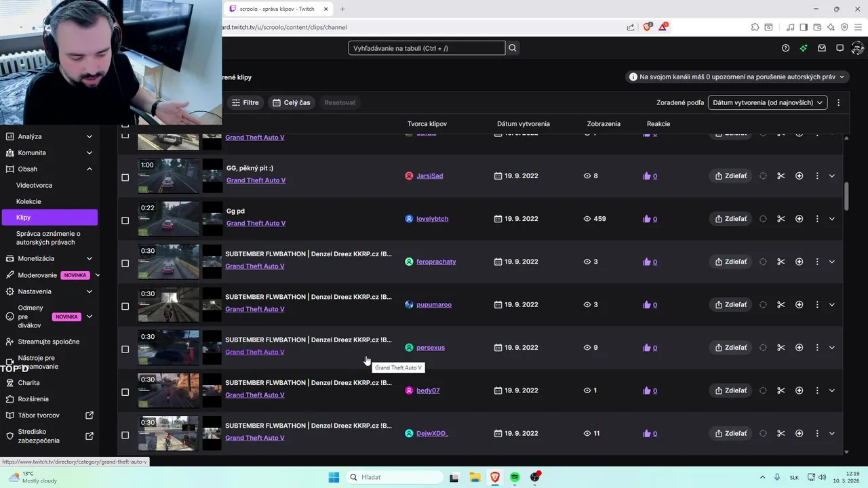Viewport: 868px width, 488px height.
Task: Click the profile avatar in Twitch header
Action: coord(857,48)
